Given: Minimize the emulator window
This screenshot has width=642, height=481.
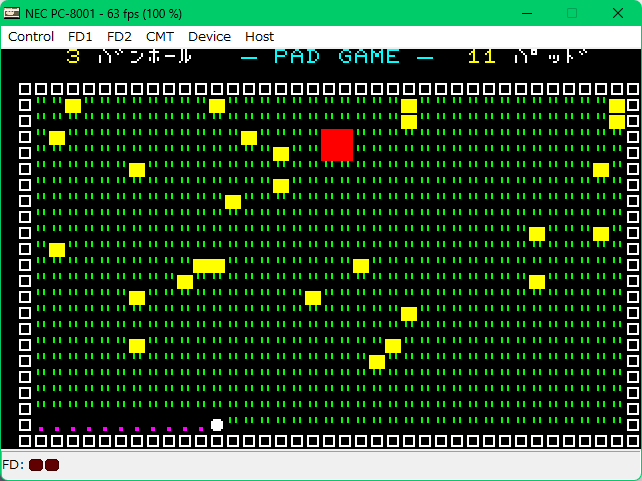Looking at the screenshot, I should point(526,12).
